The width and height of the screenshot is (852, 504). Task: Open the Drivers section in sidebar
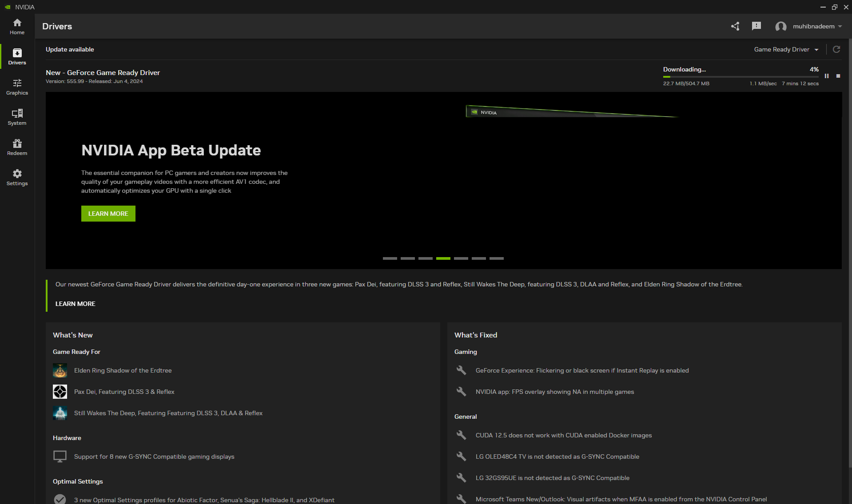[17, 56]
